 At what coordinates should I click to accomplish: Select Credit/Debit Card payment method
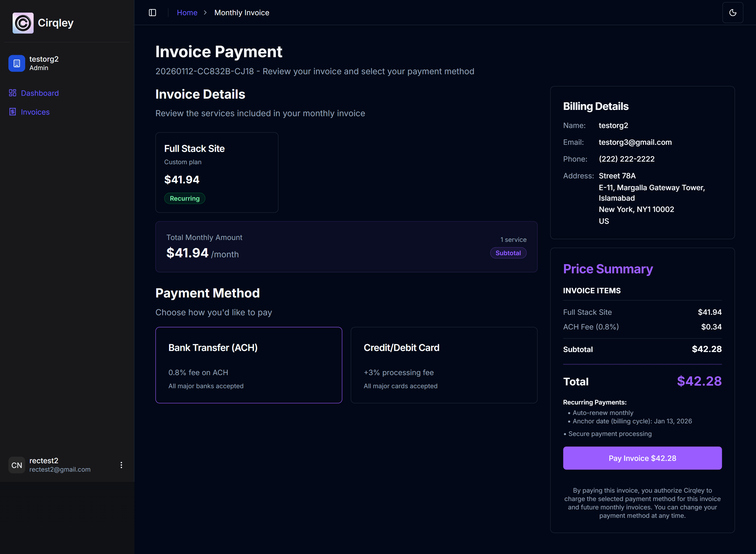coord(444,365)
